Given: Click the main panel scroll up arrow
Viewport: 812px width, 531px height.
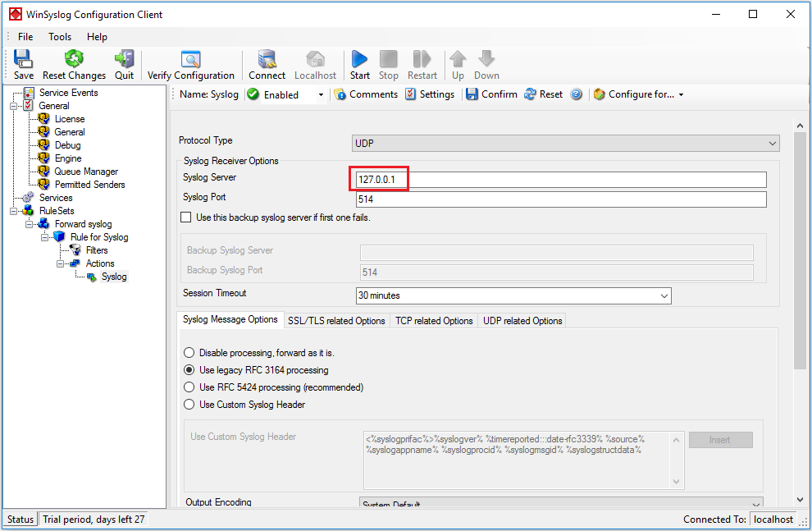Looking at the screenshot, I should (800, 126).
